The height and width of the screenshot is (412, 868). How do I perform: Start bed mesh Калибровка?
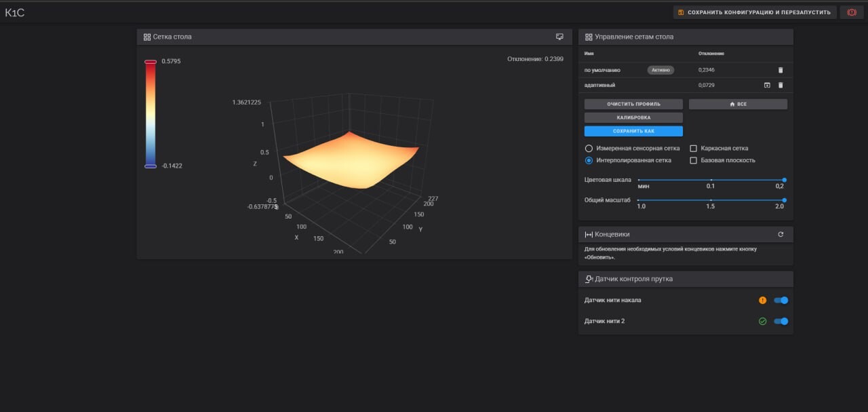[x=633, y=117]
